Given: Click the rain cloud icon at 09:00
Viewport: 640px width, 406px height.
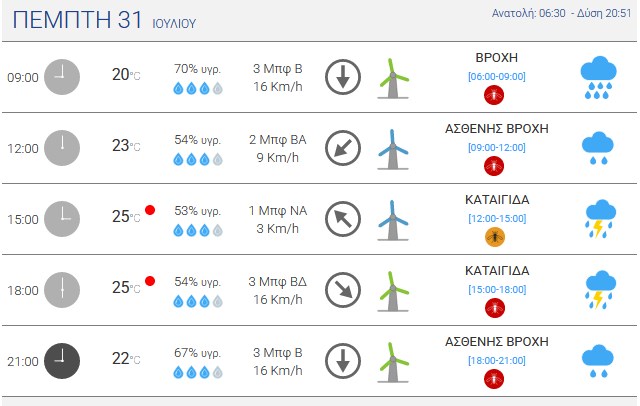Looking at the screenshot, I should 598,78.
